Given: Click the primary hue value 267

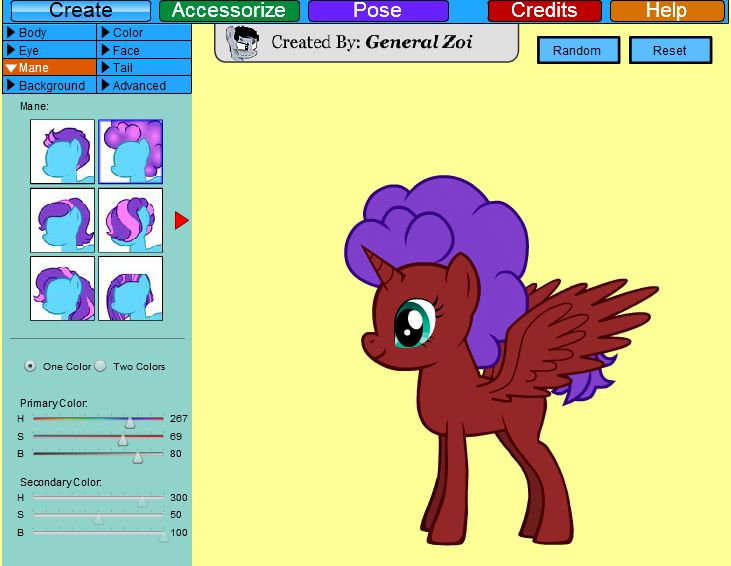Looking at the screenshot, I should pyautogui.click(x=179, y=419).
